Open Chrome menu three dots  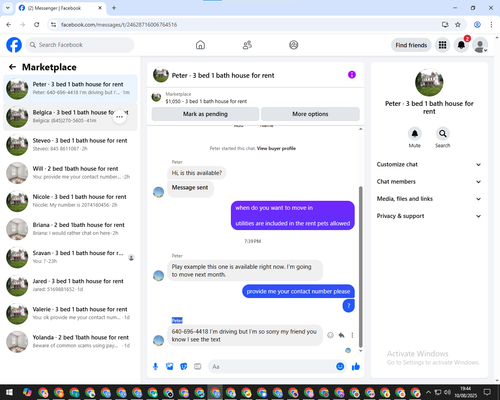coord(491,25)
